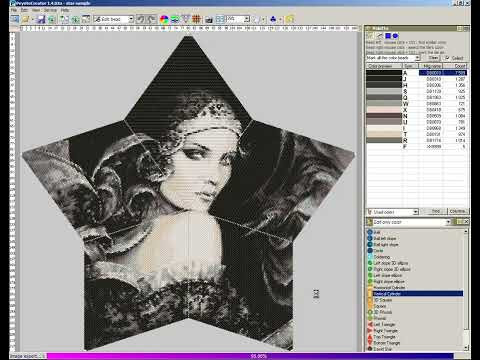Select palette row with symbol J
The image size is (480, 360).
[417, 79]
